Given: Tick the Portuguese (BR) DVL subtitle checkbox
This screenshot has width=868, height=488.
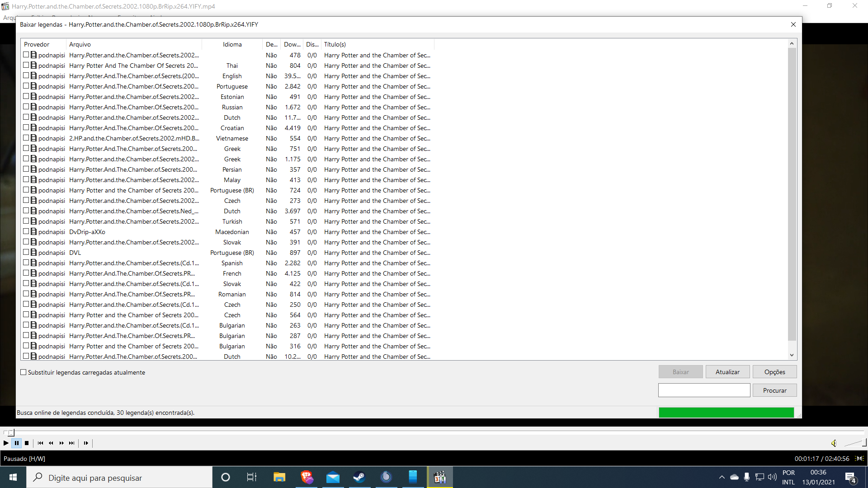Looking at the screenshot, I should pos(26,253).
